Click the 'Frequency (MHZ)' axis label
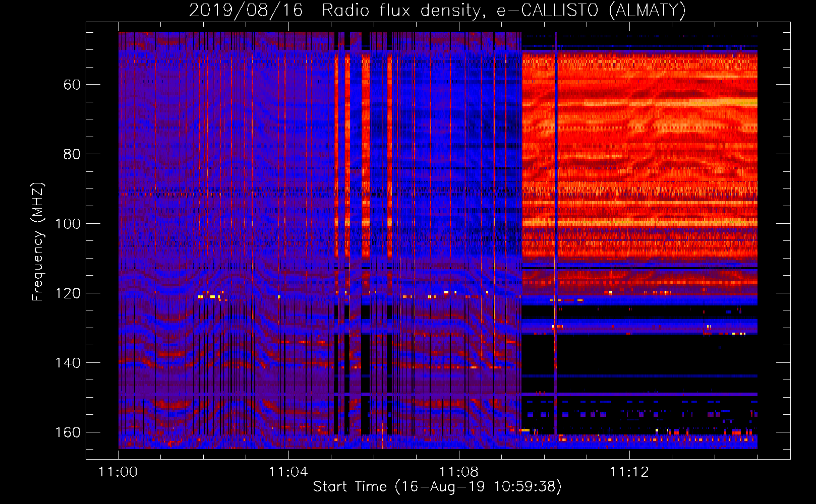Screen dimensions: 816x504 [x=38, y=242]
